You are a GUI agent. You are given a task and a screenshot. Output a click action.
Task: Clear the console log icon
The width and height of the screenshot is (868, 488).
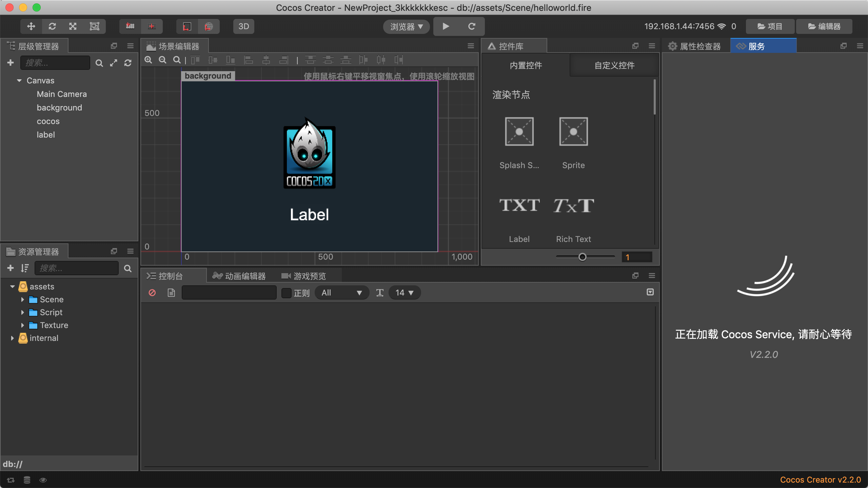point(152,293)
